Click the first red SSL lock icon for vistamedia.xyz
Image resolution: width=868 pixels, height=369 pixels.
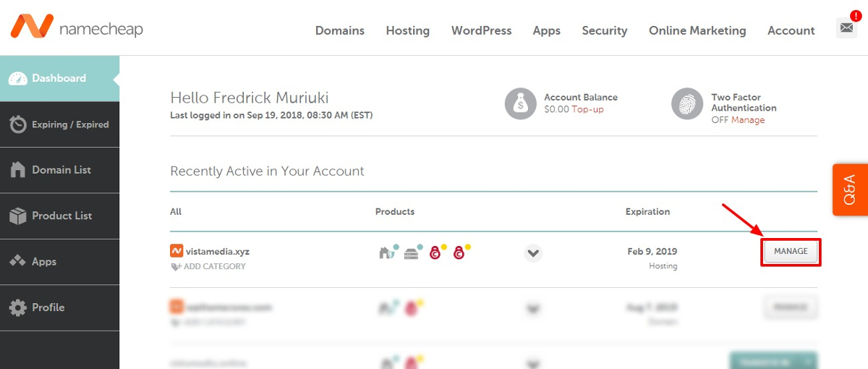click(436, 252)
